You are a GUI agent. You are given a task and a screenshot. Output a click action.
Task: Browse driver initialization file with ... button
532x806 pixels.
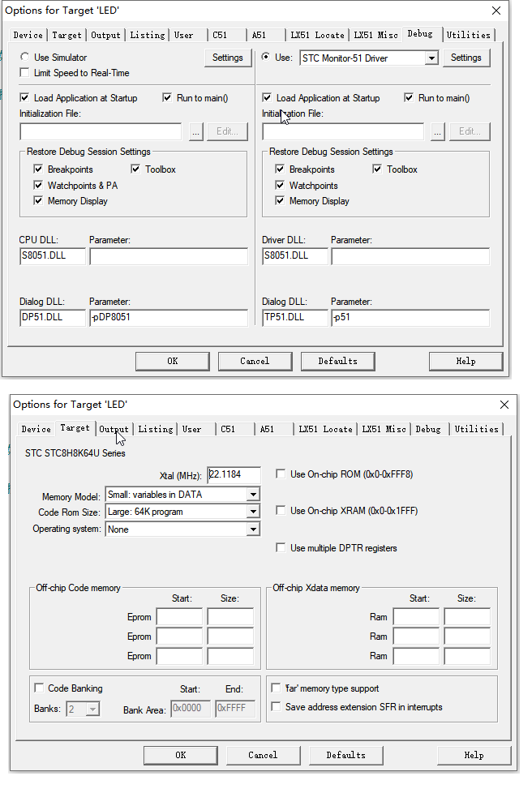[437, 131]
